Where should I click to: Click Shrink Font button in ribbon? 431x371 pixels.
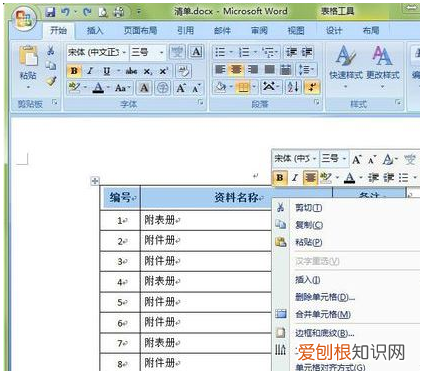click(x=197, y=88)
